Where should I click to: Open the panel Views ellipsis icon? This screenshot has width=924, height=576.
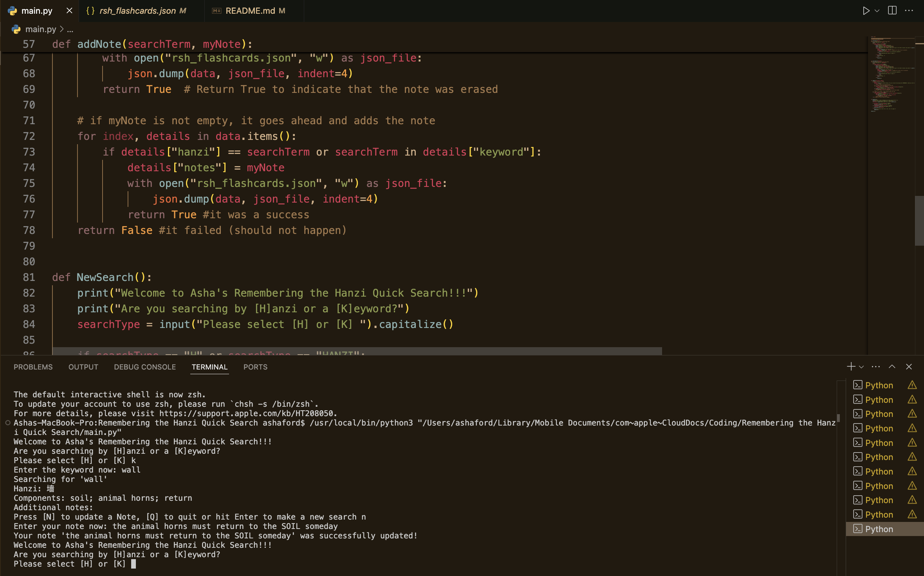click(875, 367)
